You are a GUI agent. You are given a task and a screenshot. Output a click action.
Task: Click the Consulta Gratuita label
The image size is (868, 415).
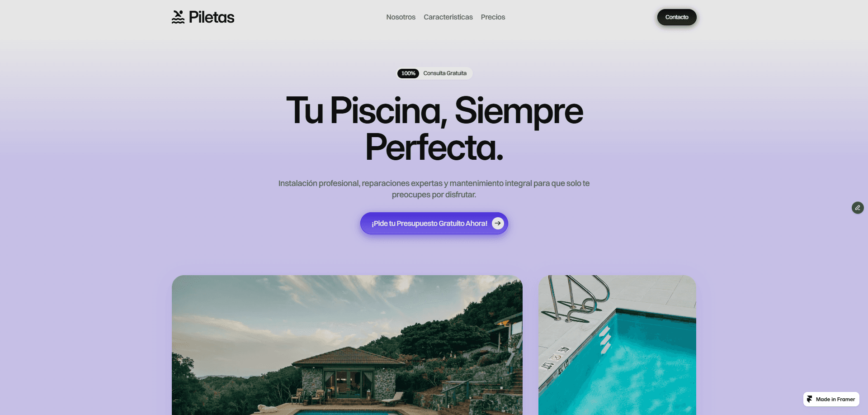[x=445, y=73]
